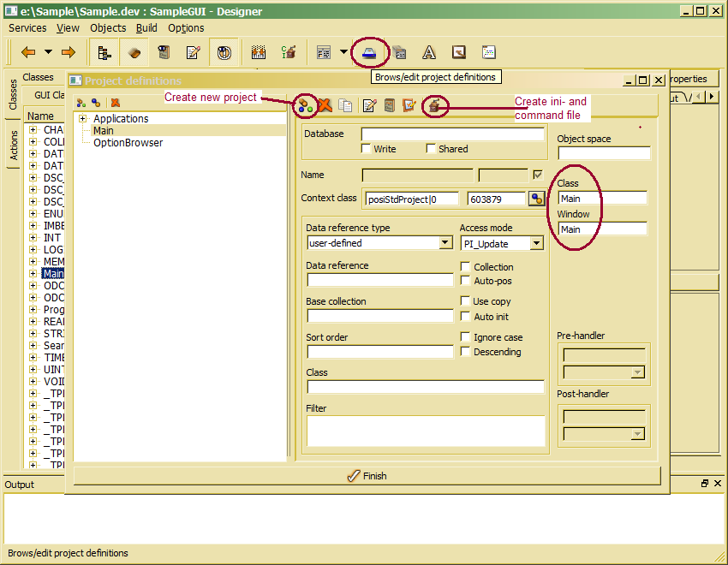The height and width of the screenshot is (565, 728).
Task: Tick the Shared checkbox
Action: (x=431, y=149)
